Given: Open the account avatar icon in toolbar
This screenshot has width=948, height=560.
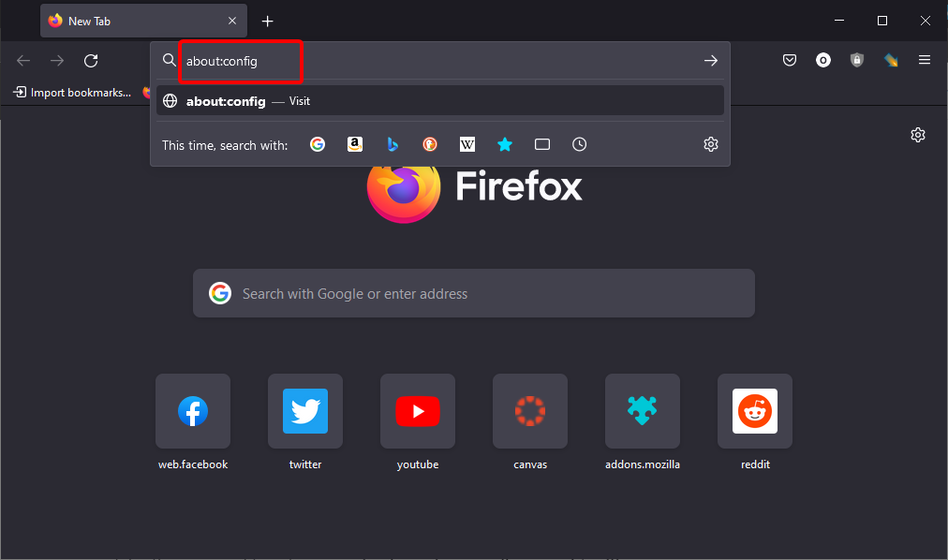Looking at the screenshot, I should click(823, 60).
